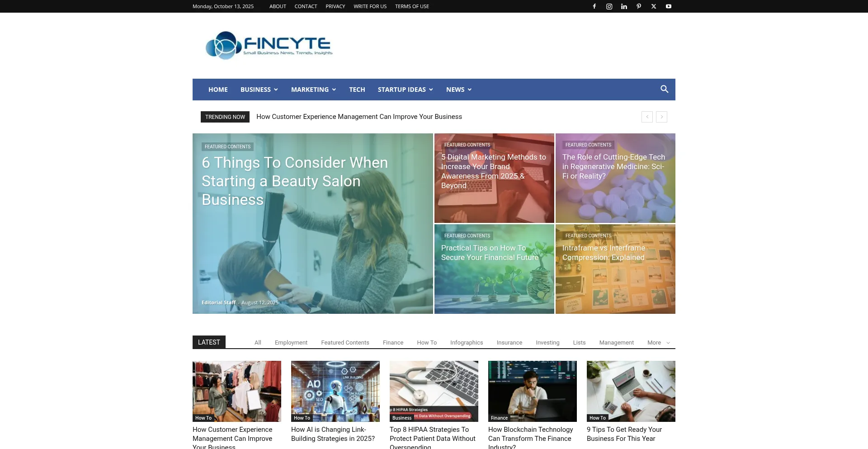Go to the Tech menu item
Viewport: 868px width, 449px height.
357,90
